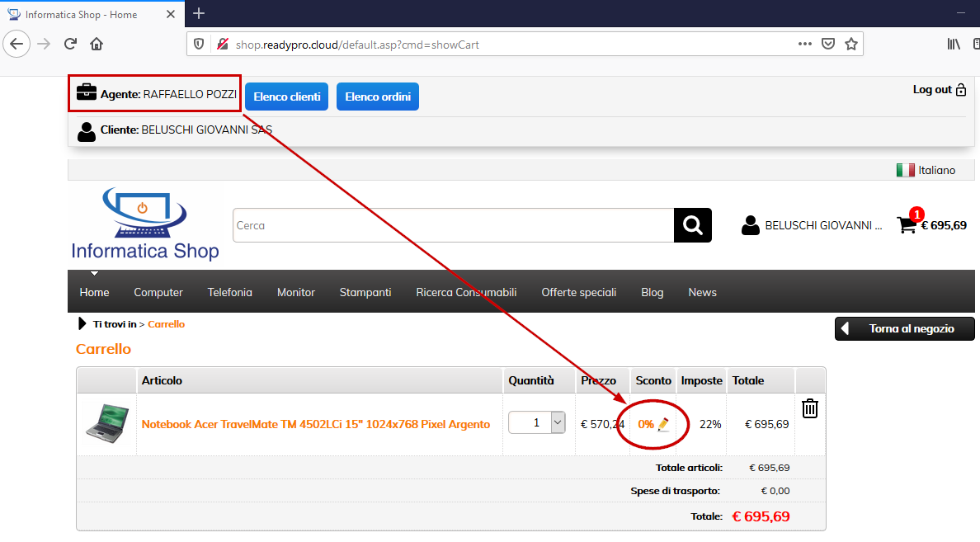Click the Agente RAFFAELLO POZZI label
Viewport: 980px width, 542px height.
pyautogui.click(x=169, y=94)
